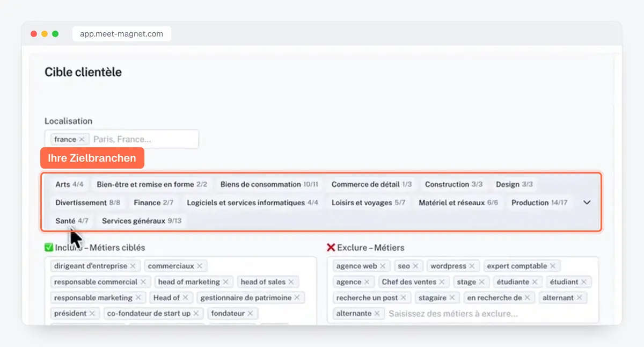Remove excluded 'agence web' tag X
This screenshot has height=347, width=644.
pos(383,266)
